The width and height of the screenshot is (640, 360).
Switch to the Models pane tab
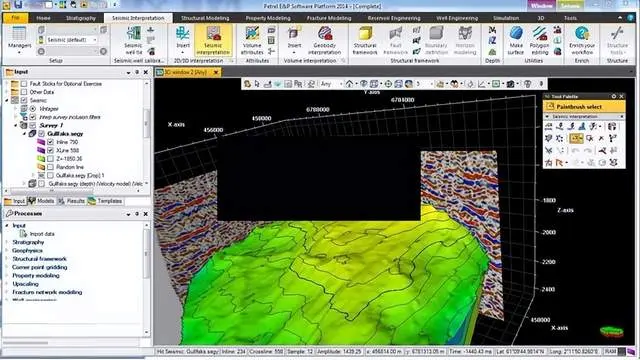coord(41,201)
